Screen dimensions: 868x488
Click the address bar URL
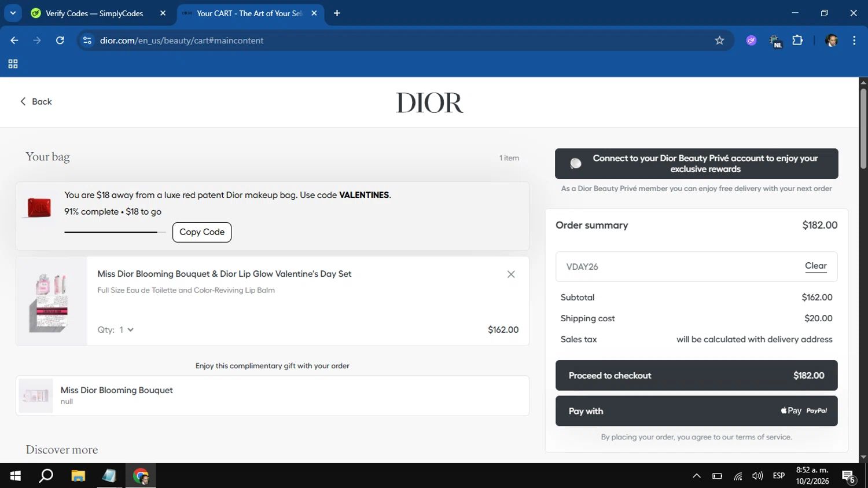click(181, 41)
